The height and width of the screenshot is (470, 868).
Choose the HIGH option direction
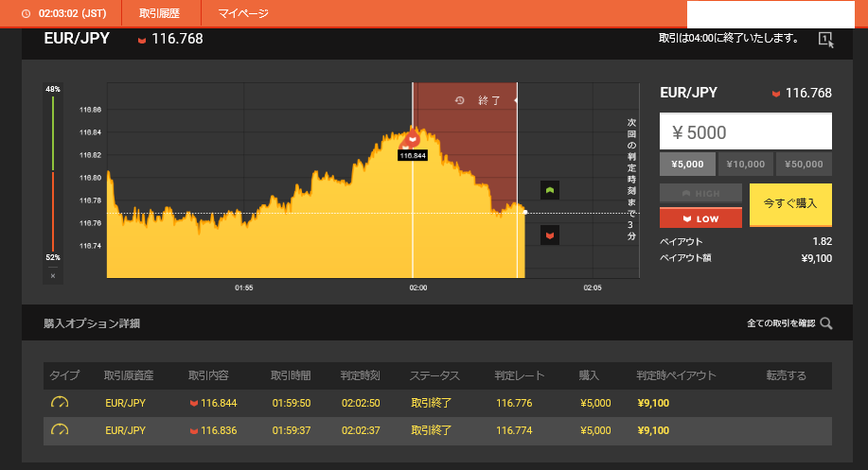pyautogui.click(x=700, y=193)
